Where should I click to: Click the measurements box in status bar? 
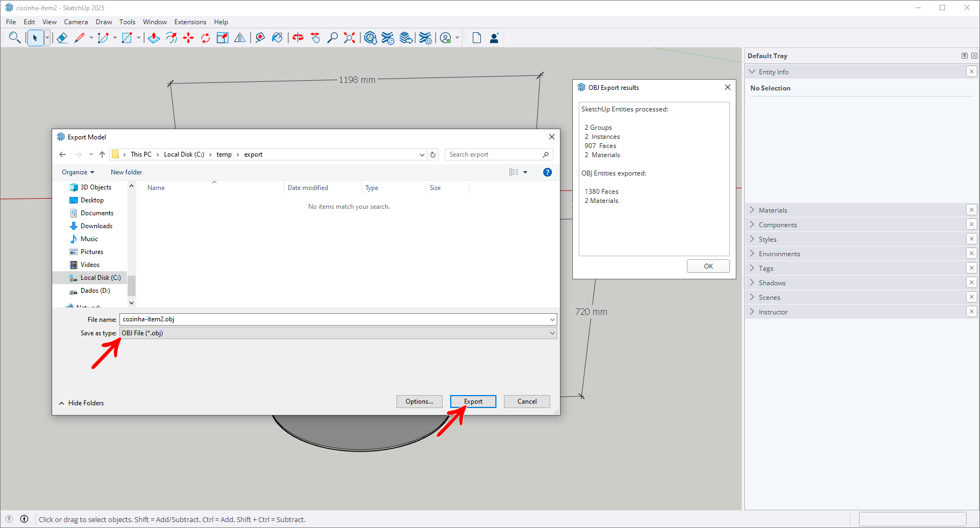click(x=912, y=519)
